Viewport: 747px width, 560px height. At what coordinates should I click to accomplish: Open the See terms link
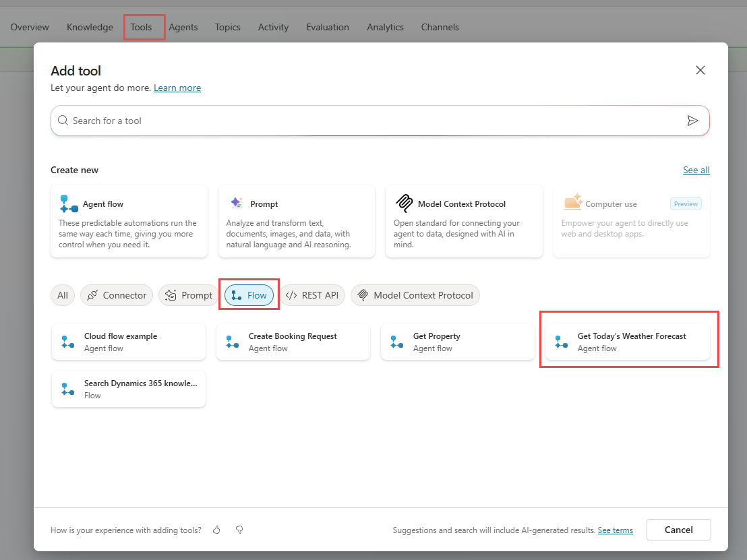click(x=616, y=530)
